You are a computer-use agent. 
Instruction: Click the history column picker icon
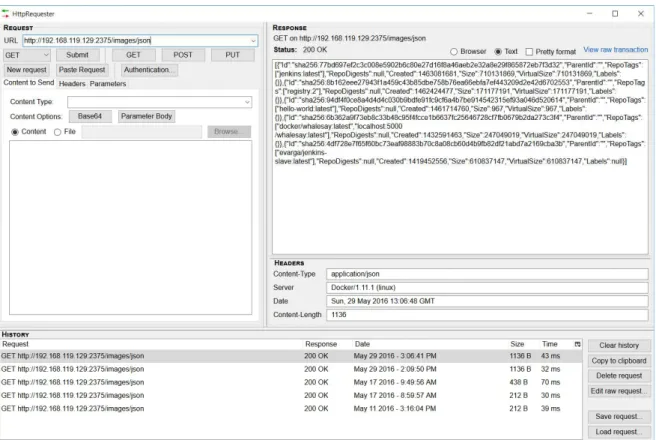click(x=577, y=344)
